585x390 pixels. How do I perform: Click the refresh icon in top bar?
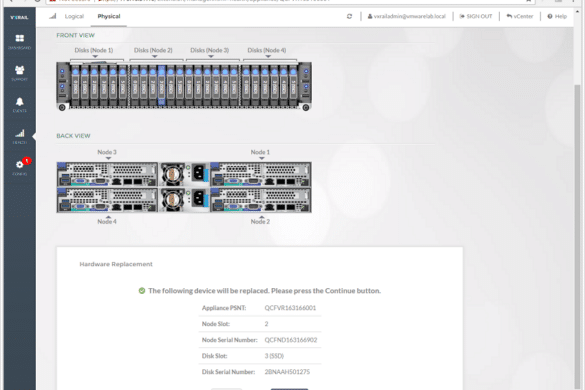(349, 16)
